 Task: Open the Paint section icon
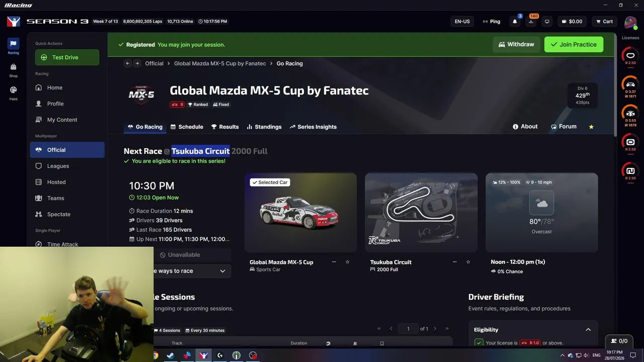coord(13,93)
